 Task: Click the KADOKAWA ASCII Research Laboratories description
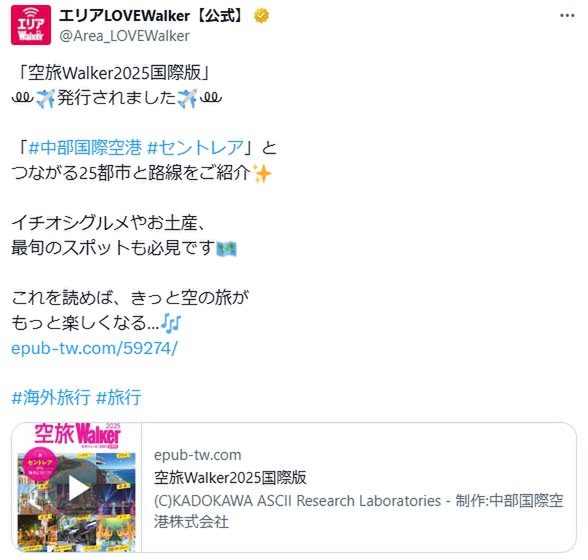tap(358, 511)
